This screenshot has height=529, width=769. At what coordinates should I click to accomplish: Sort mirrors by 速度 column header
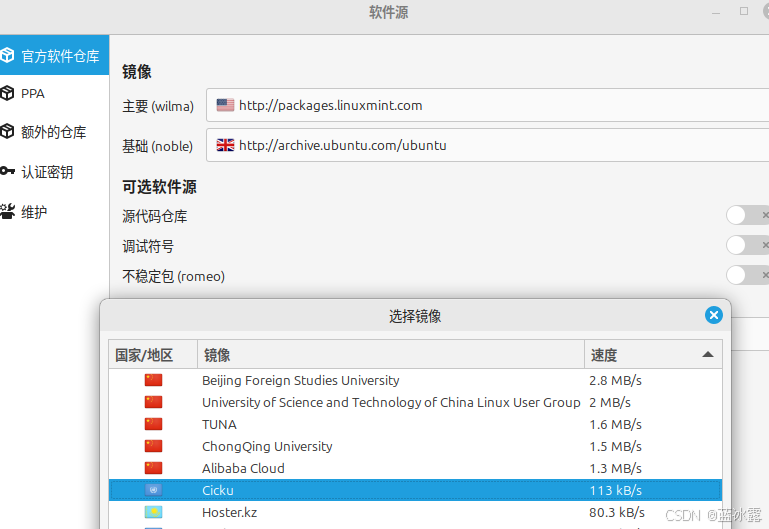pos(653,354)
